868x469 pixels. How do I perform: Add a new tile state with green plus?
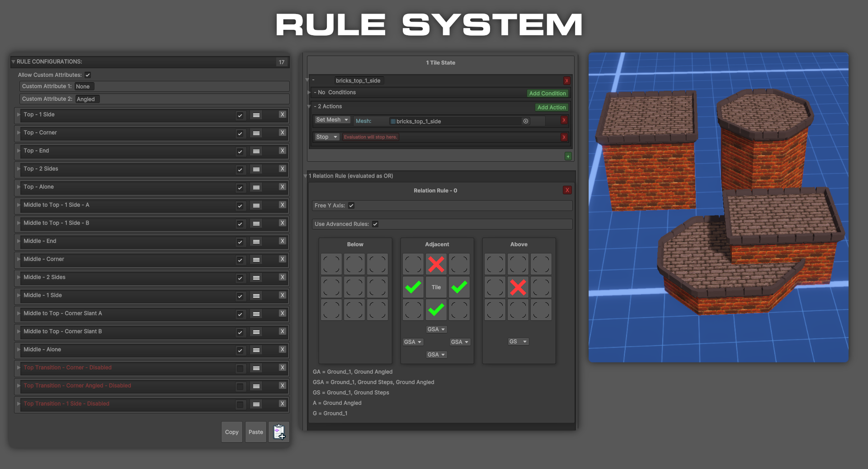(568, 156)
